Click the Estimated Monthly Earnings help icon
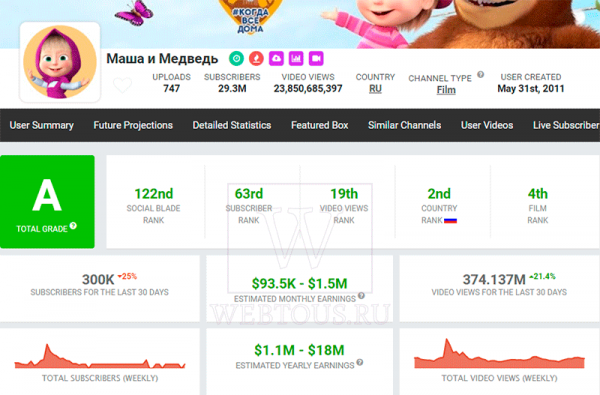 (x=361, y=295)
